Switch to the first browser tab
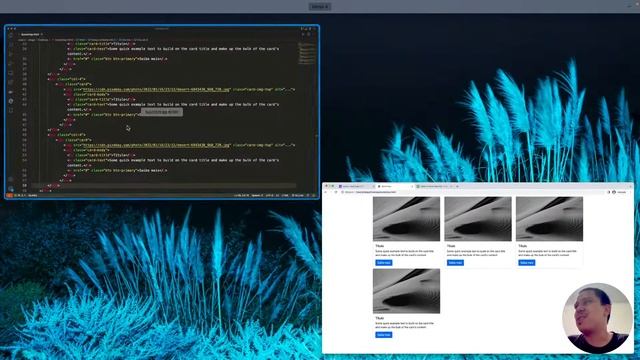 [x=356, y=186]
